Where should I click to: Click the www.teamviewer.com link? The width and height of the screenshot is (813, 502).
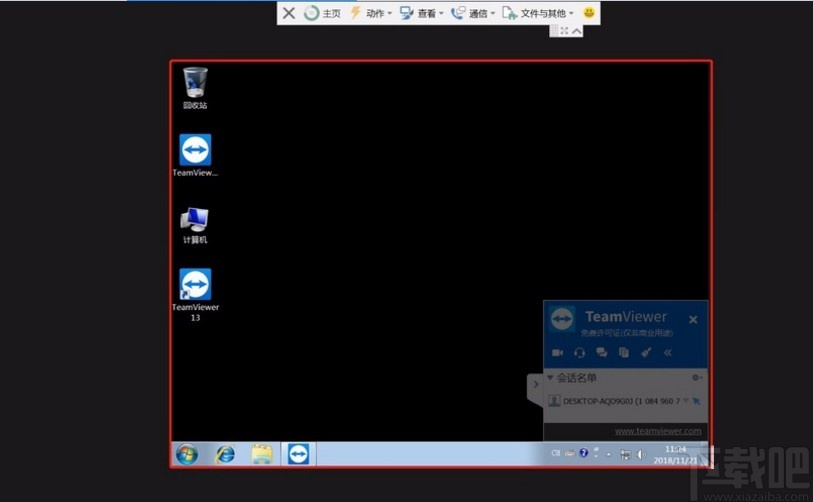(657, 431)
